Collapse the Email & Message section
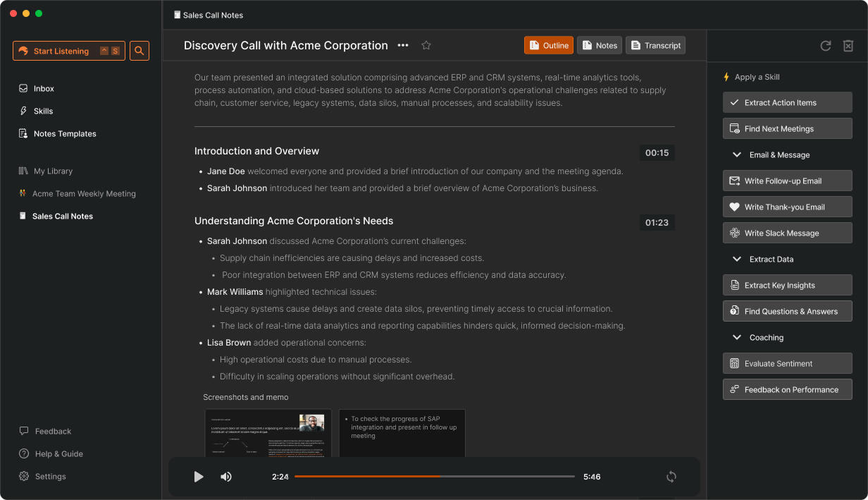 click(x=737, y=155)
